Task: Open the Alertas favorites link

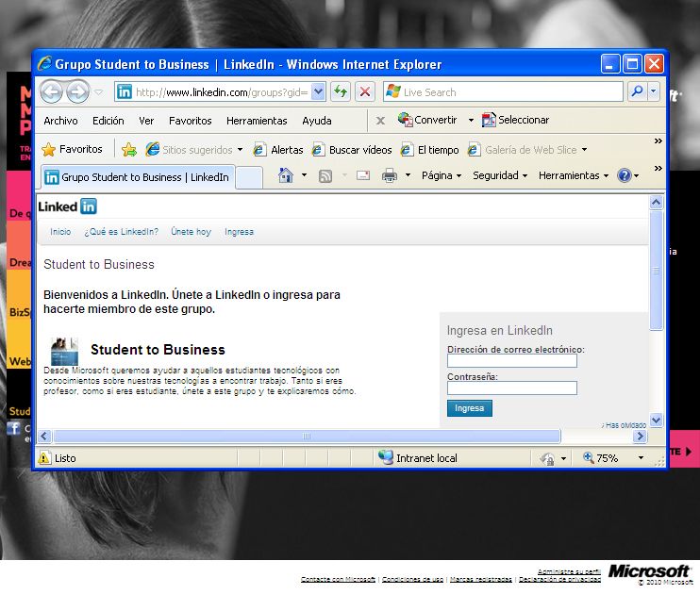Action: click(x=278, y=150)
